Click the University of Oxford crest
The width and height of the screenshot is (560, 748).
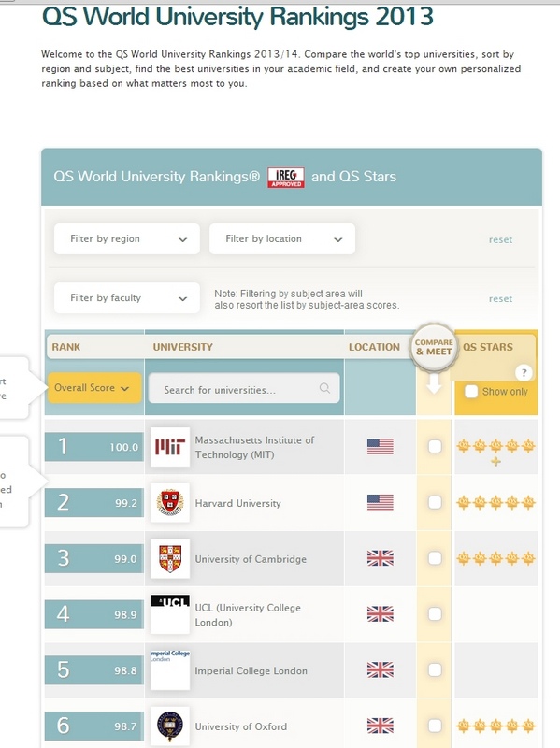[x=170, y=726]
